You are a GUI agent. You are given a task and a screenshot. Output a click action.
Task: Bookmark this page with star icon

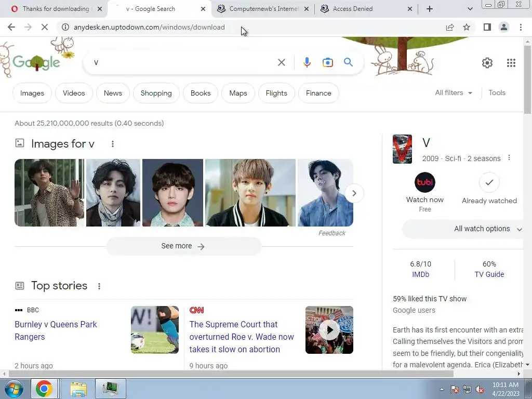click(467, 27)
